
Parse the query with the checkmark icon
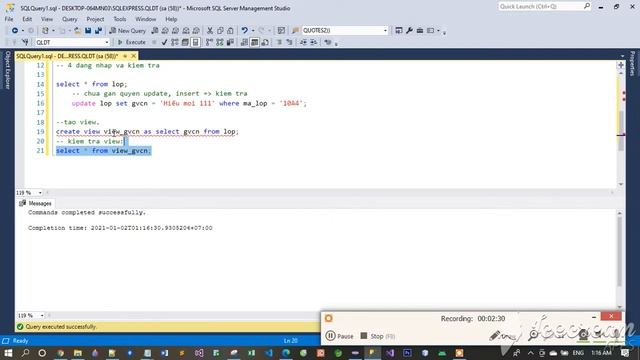[164, 42]
